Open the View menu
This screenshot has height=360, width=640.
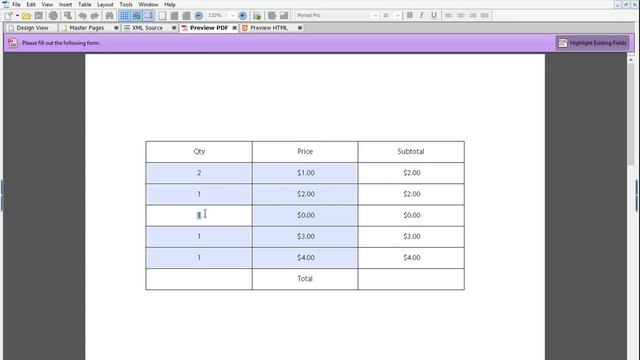tap(47, 4)
